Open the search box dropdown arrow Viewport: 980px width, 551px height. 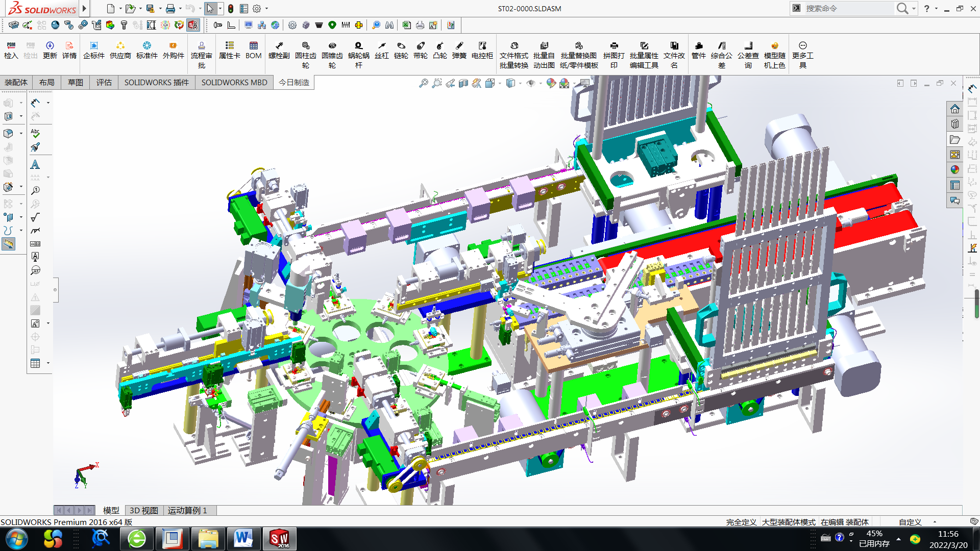[x=914, y=9]
